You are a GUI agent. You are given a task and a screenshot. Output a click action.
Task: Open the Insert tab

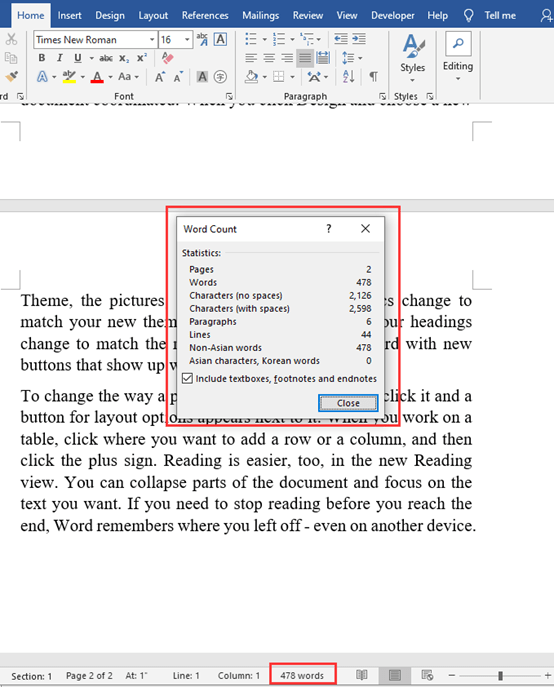[69, 15]
